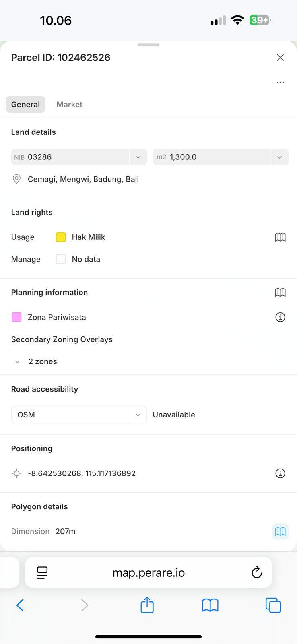The height and width of the screenshot is (644, 297).
Task: Click the pink Zona Pariwisata swatch
Action: click(x=16, y=317)
